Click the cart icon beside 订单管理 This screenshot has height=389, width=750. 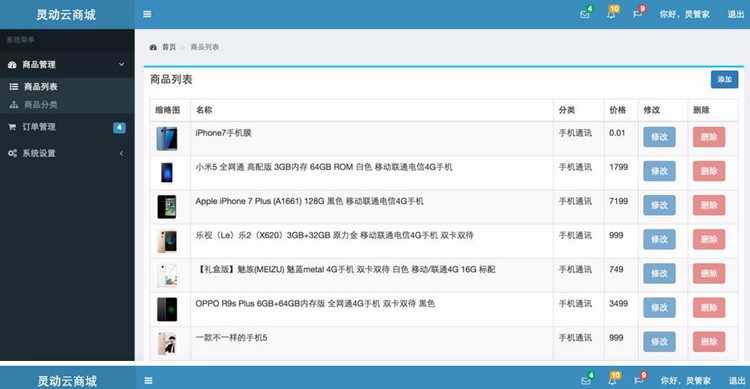[12, 127]
